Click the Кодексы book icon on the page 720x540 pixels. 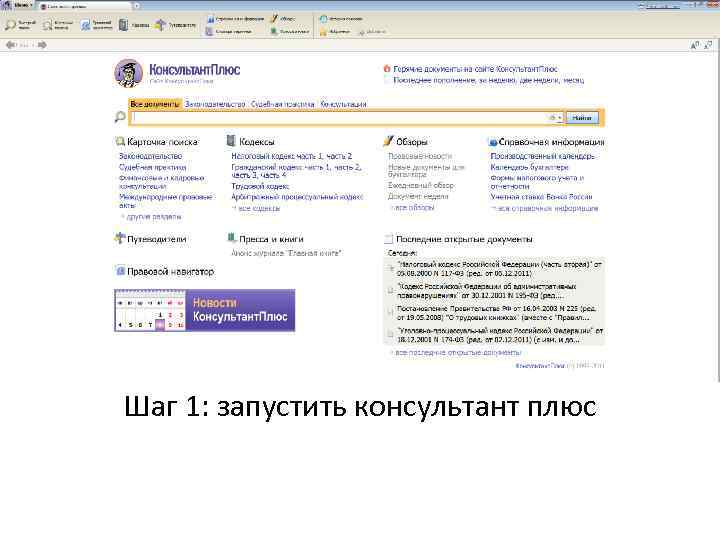[x=231, y=141]
